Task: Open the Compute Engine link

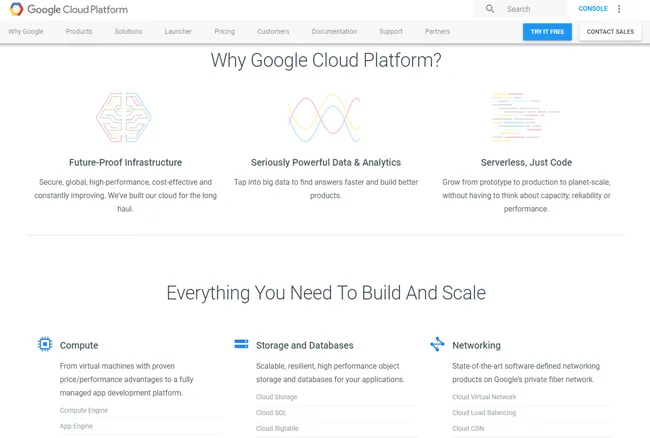Action: [x=82, y=410]
